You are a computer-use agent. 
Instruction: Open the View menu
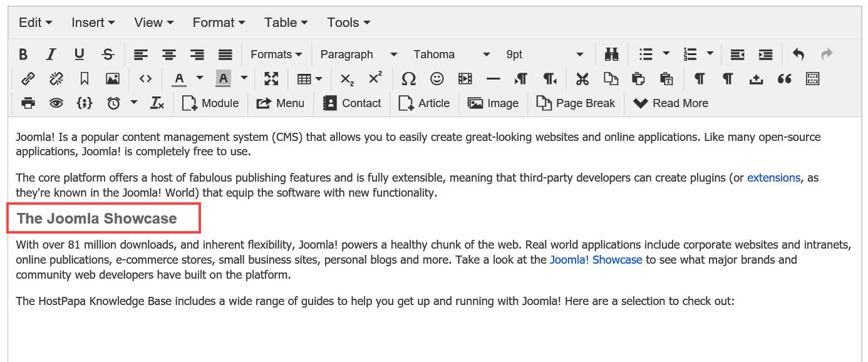[154, 23]
